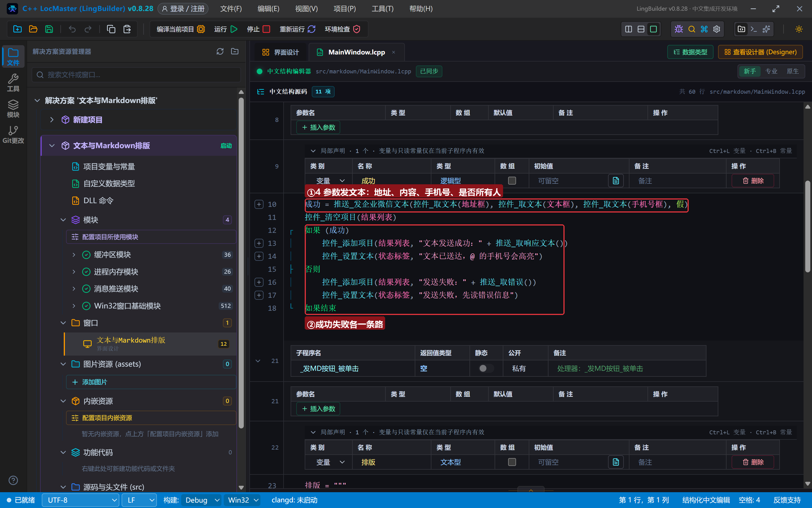Screen dimensions: 812x508
Task: Click 编译当前项目 button
Action: [x=181, y=29]
